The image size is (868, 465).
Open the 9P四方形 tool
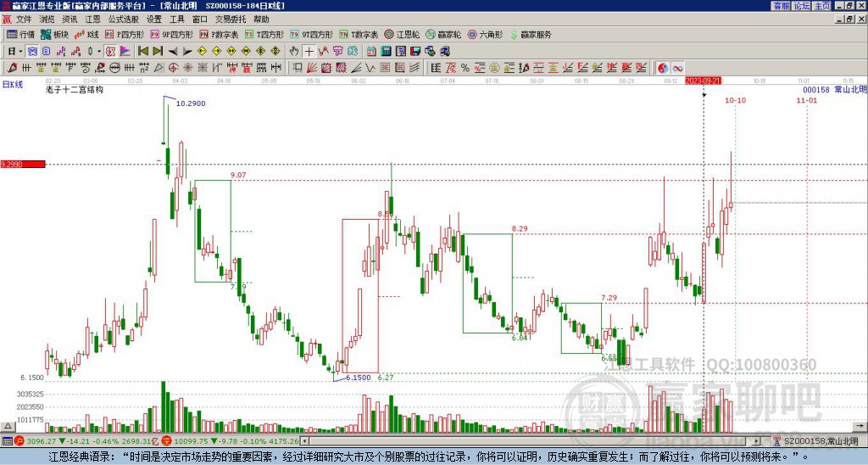172,34
